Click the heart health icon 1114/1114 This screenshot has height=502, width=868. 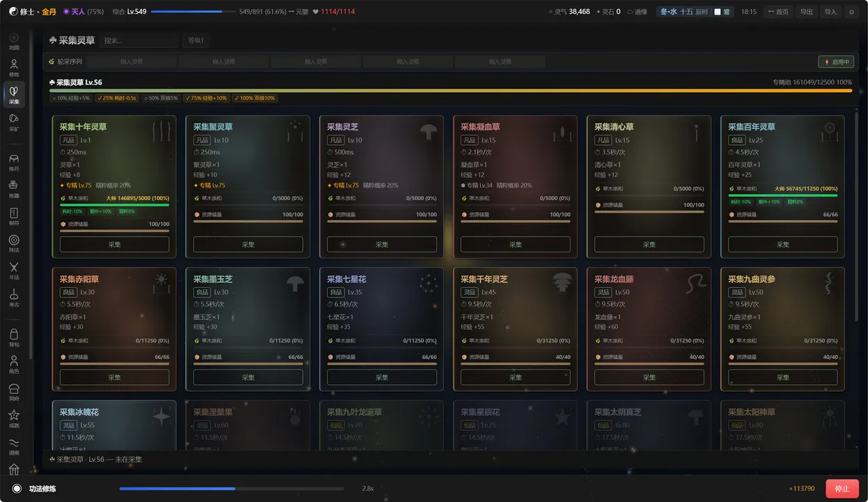pos(316,12)
